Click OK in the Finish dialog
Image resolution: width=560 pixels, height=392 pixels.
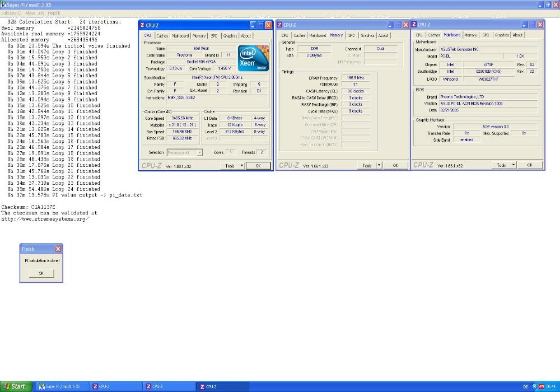(41, 273)
